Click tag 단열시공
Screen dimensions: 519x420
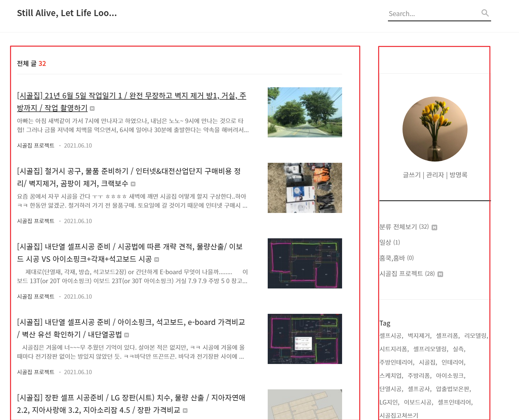click(x=390, y=389)
